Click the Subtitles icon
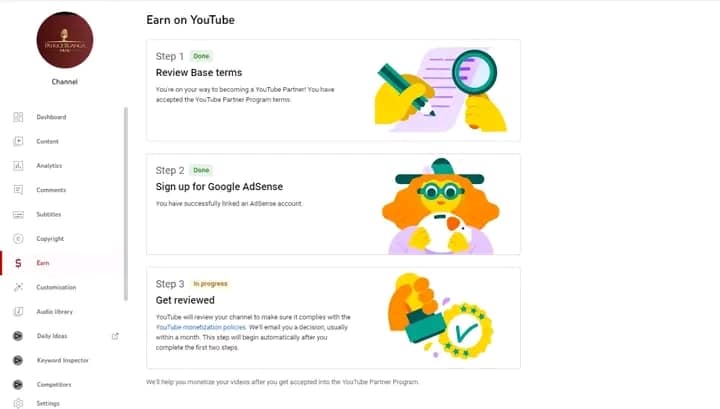 click(x=18, y=214)
